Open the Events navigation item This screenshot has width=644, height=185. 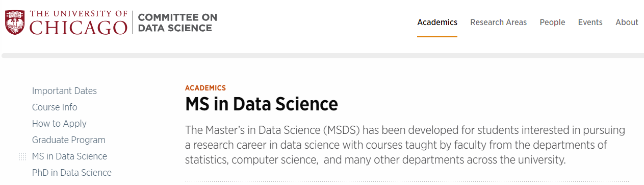click(x=590, y=22)
